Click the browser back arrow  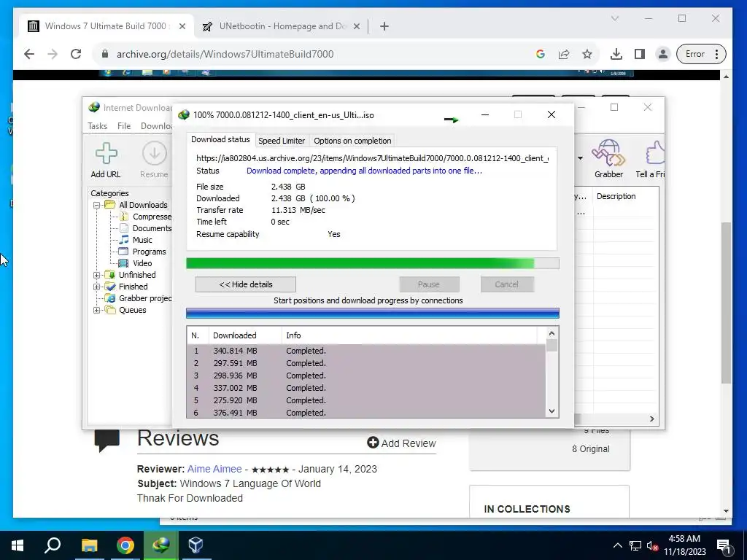tap(29, 54)
